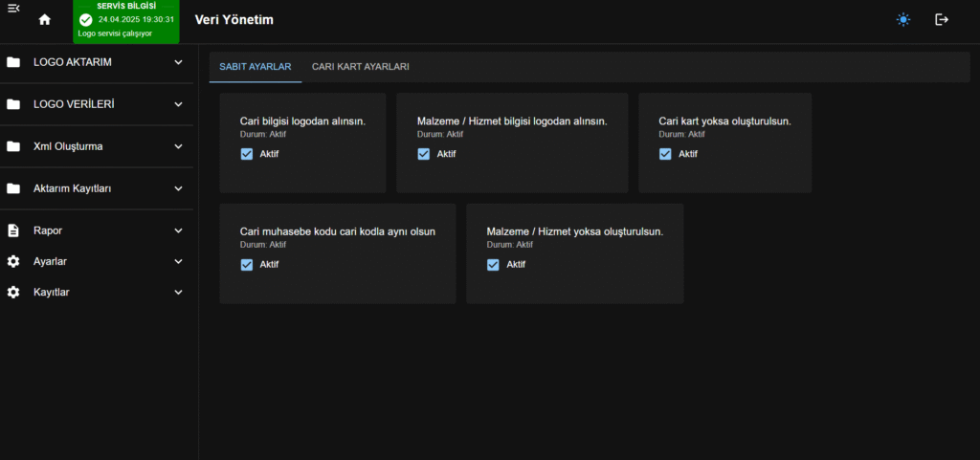Toggle Aktif for Malzeme / Hizmet bilgisi logodan alınsın
The image size is (980, 460).
424,154
